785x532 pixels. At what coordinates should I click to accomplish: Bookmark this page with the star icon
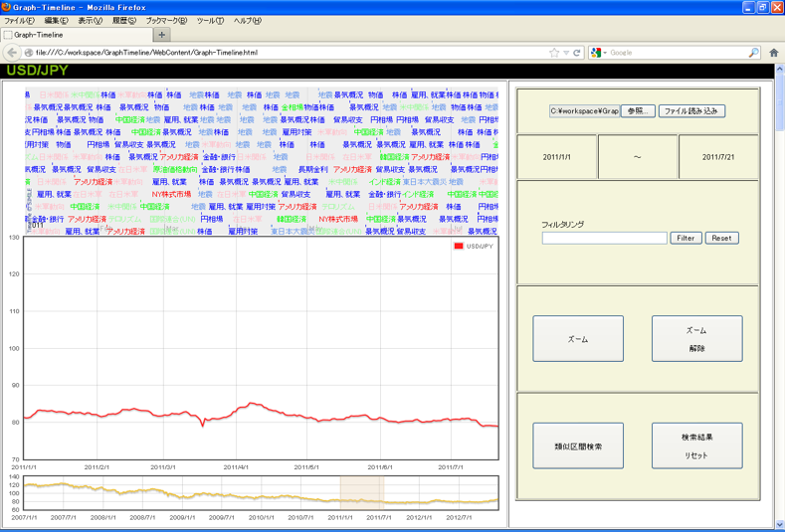(x=554, y=53)
